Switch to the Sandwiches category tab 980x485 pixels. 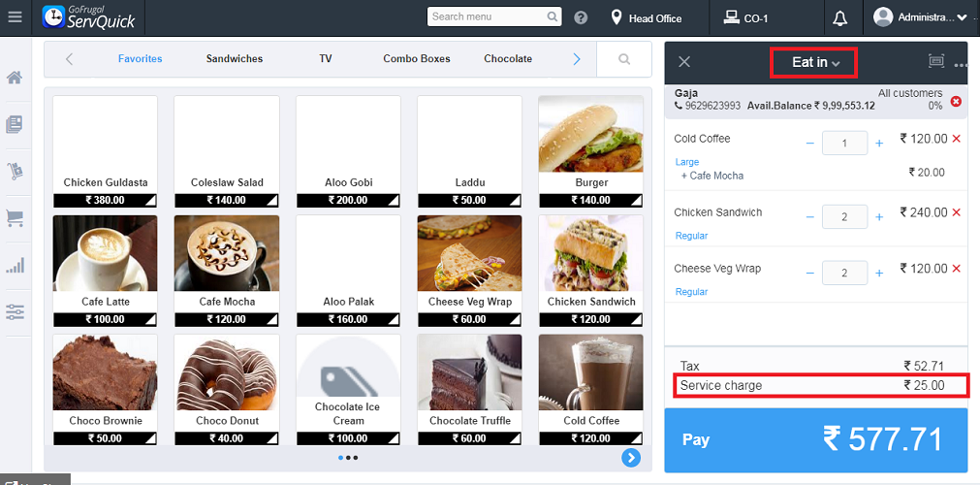[235, 59]
